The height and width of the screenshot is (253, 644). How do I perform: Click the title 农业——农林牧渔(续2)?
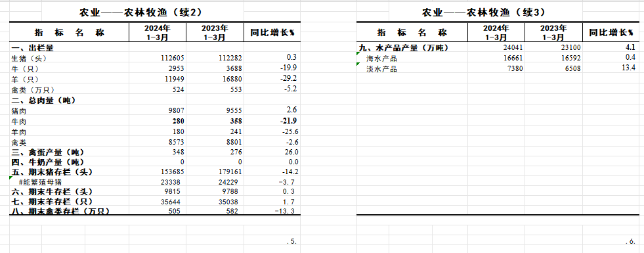tap(140, 12)
